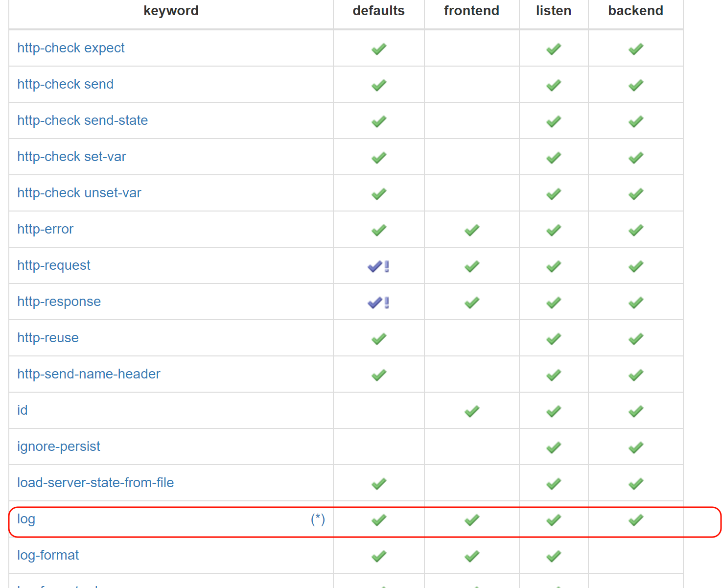Open the log keyword link

[26, 519]
